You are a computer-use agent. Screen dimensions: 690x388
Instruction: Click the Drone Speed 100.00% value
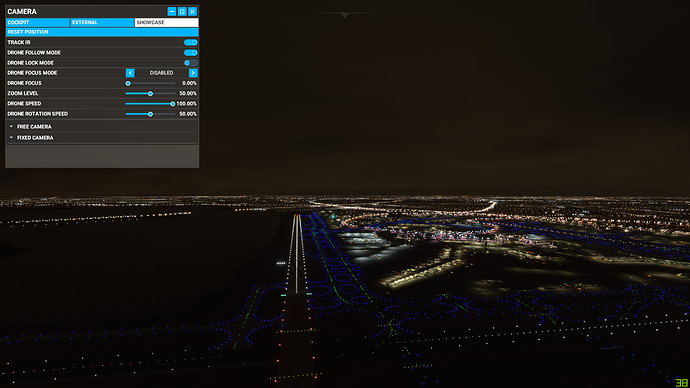187,104
